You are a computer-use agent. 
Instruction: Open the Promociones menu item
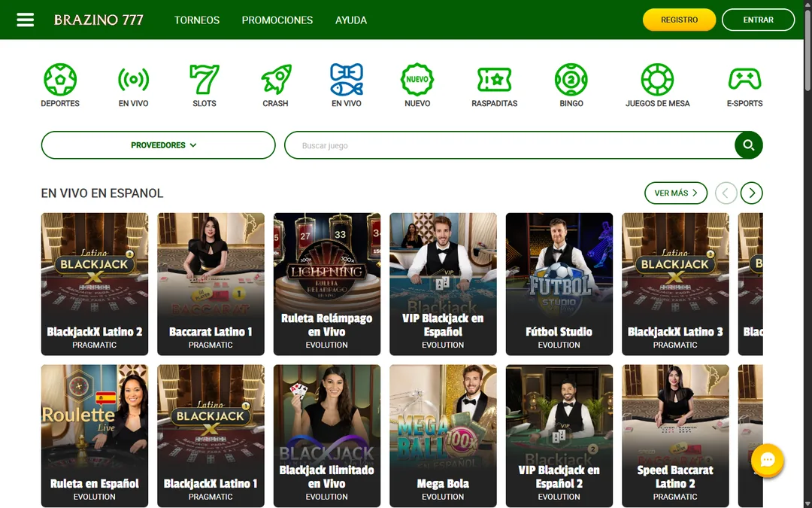[277, 20]
